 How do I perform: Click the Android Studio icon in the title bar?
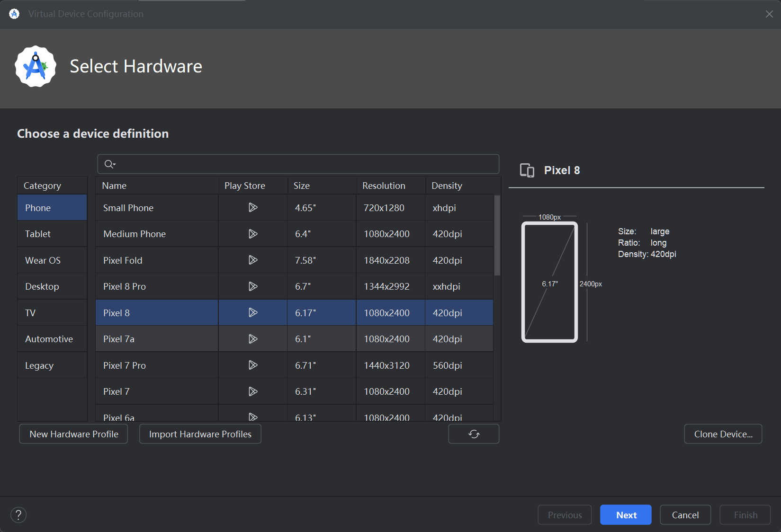pyautogui.click(x=14, y=14)
